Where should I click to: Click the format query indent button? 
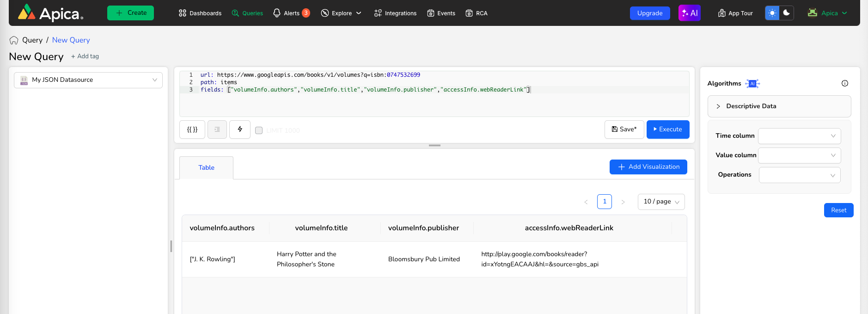coord(217,129)
